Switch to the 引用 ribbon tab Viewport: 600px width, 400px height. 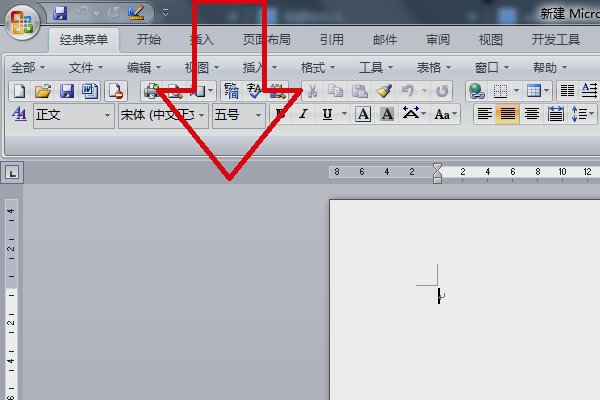point(332,39)
